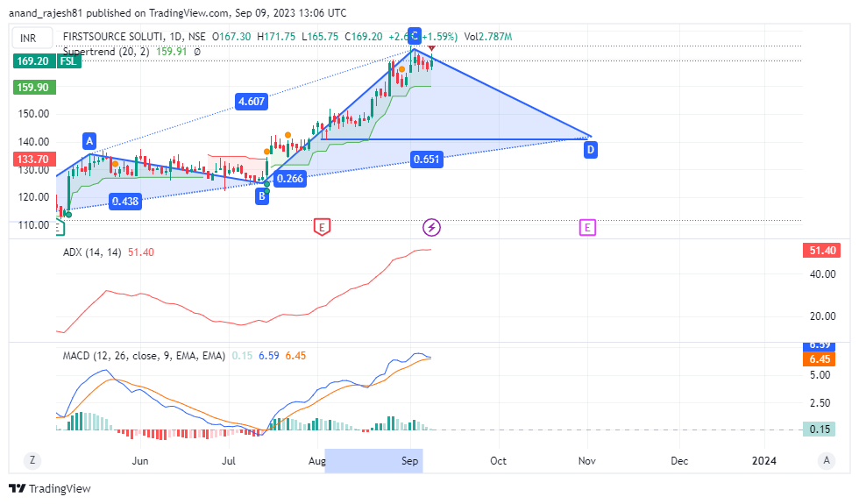The width and height of the screenshot is (859, 504).
Task: Click the red 51.40 ADX value label
Action: point(821,251)
